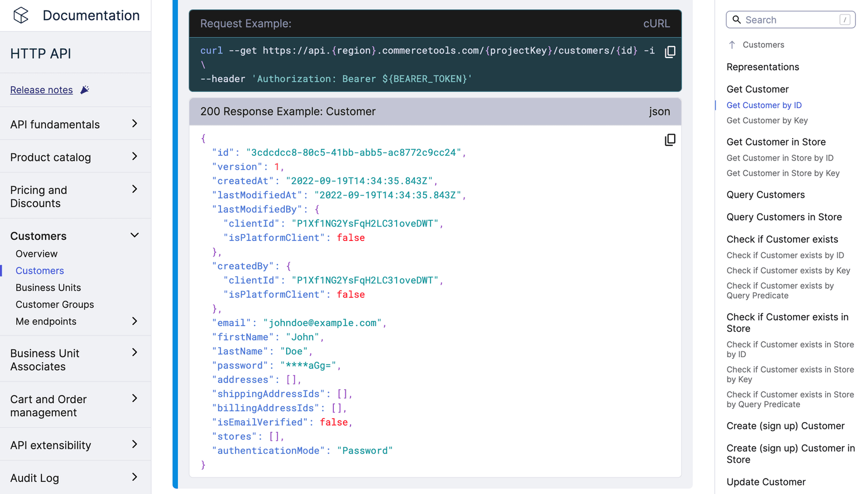Click the slash shortcut badge in search field
The image size is (868, 494).
point(844,19)
